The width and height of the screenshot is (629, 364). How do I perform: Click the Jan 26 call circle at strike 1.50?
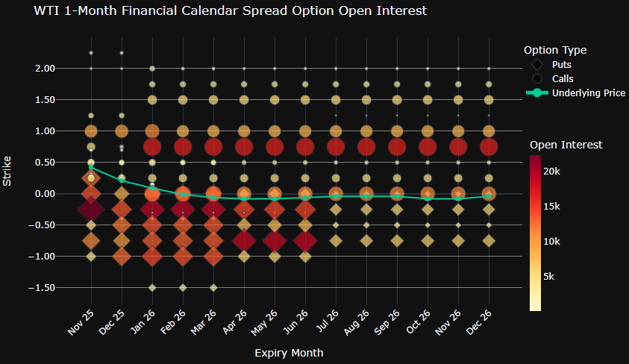click(x=152, y=100)
